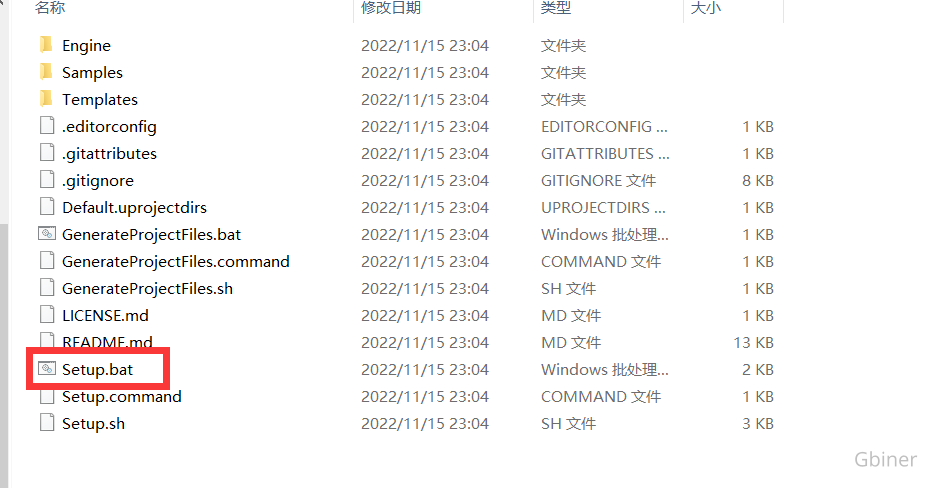
Task: Click the .gitignore file icon
Action: 47,179
